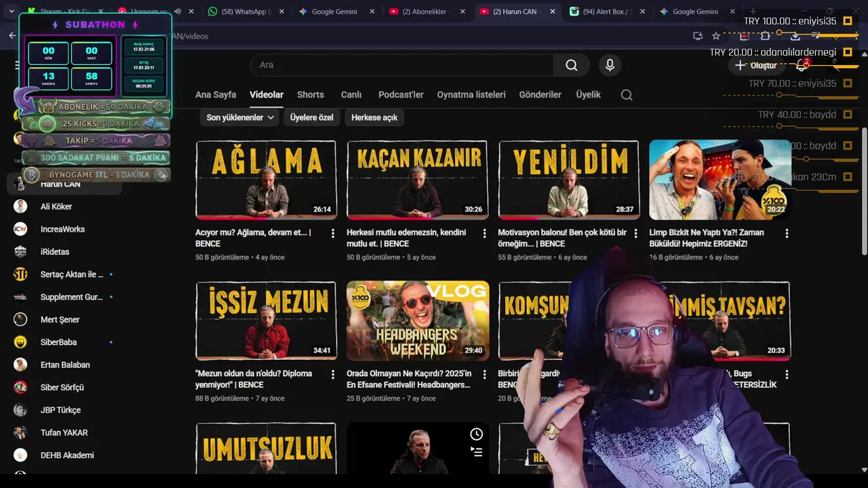
Task: Open options menu for 'Herkesi mutlu edemezsin' video
Action: tap(484, 233)
